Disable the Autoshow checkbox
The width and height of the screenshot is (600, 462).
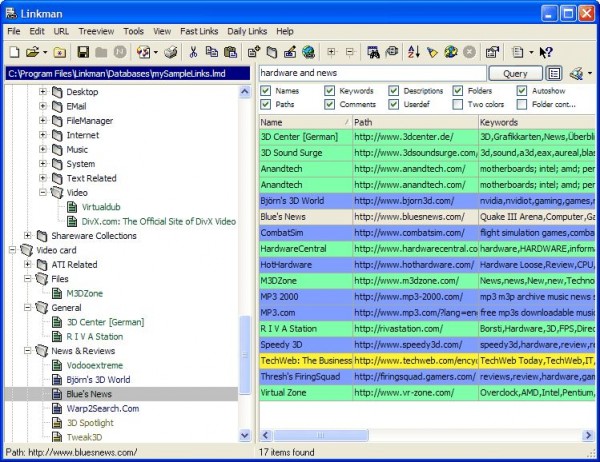pos(522,91)
